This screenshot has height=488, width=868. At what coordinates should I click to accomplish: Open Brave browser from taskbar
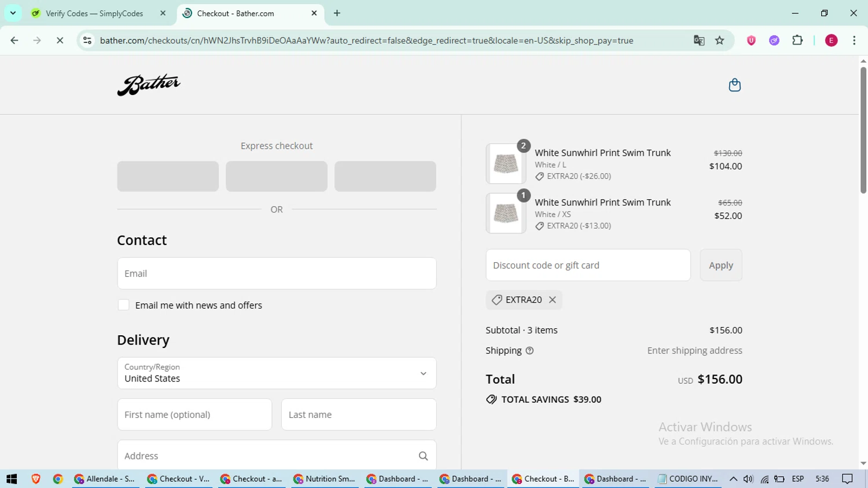[36, 479]
